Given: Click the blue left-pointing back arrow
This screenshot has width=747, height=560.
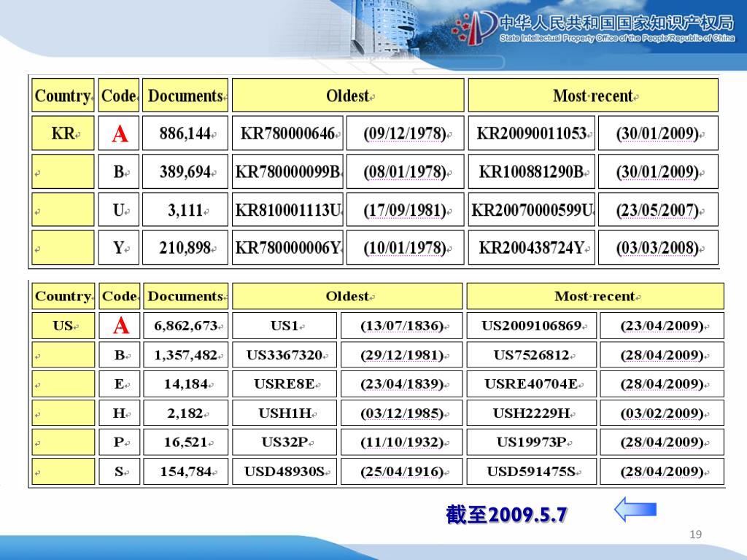Looking at the screenshot, I should pyautogui.click(x=635, y=509).
